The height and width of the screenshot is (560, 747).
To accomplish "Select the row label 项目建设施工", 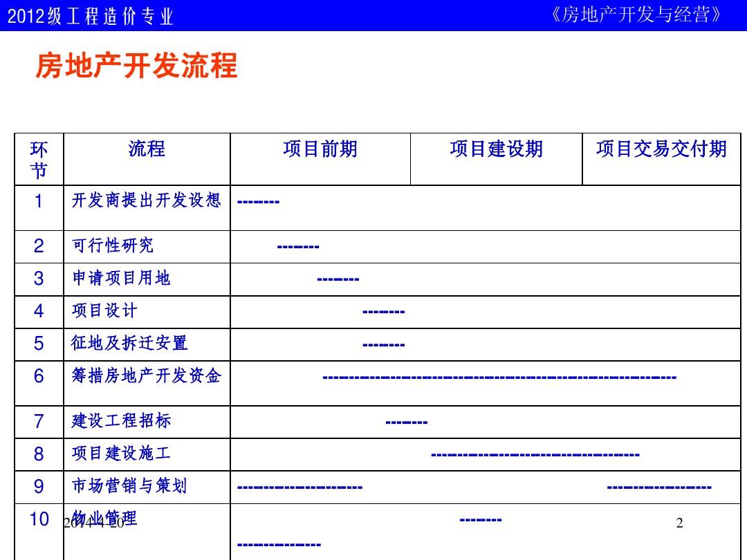I will [121, 454].
